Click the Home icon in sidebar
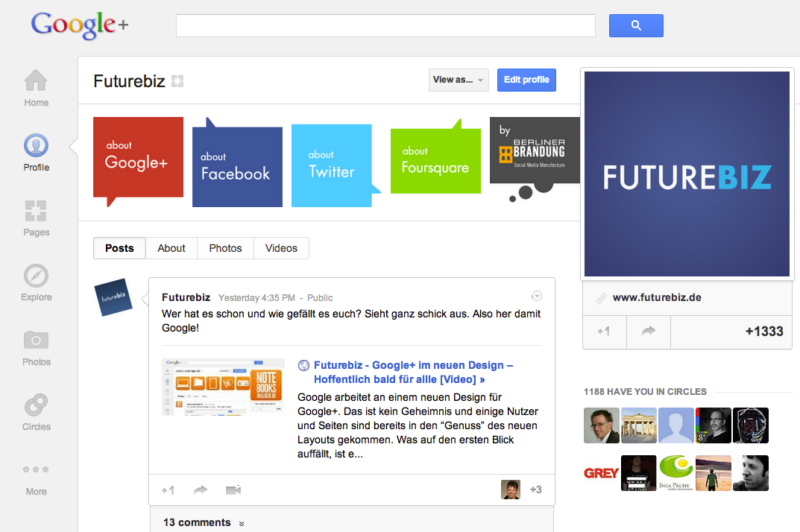 point(36,80)
